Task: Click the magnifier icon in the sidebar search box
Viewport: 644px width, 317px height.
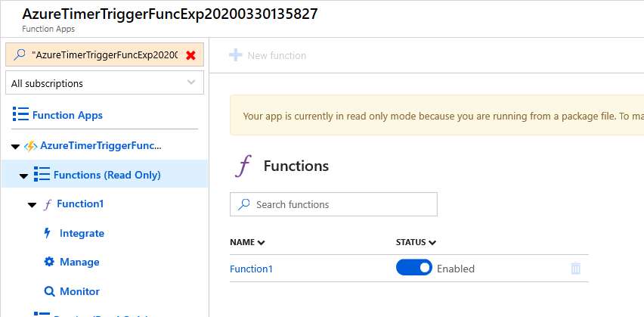Action: click(20, 55)
